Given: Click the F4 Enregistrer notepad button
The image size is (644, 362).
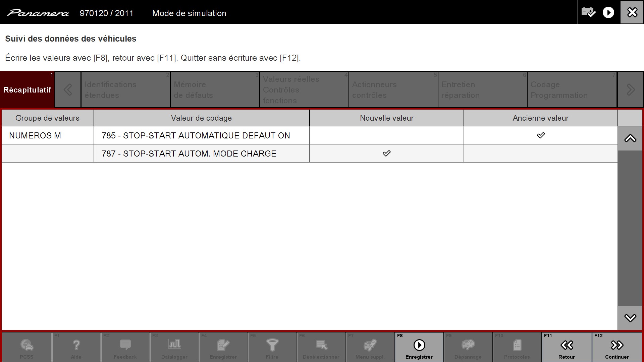Looking at the screenshot, I should (x=223, y=347).
